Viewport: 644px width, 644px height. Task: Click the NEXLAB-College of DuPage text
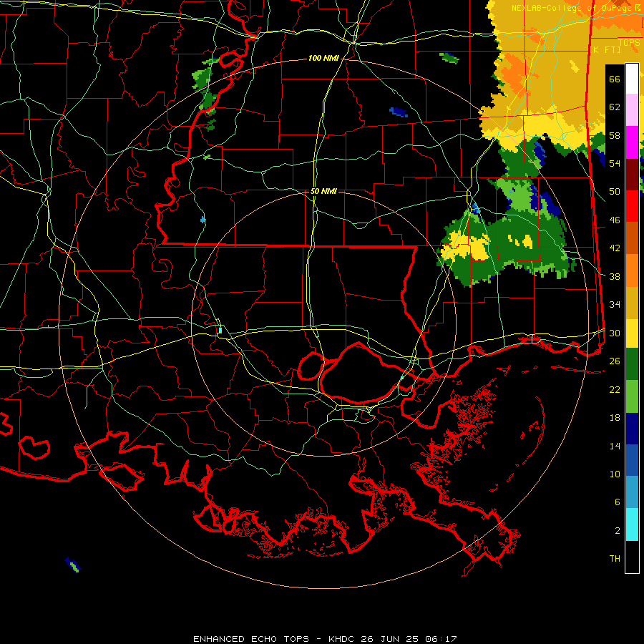[x=571, y=8]
